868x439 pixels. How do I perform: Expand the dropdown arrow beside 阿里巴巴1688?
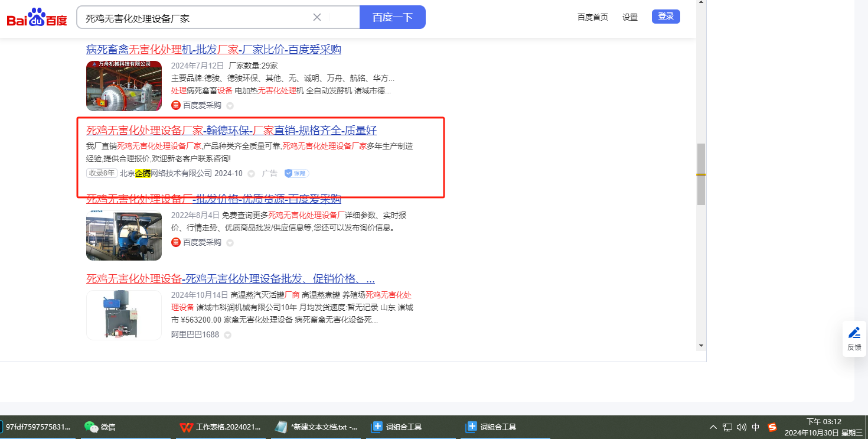(x=227, y=335)
